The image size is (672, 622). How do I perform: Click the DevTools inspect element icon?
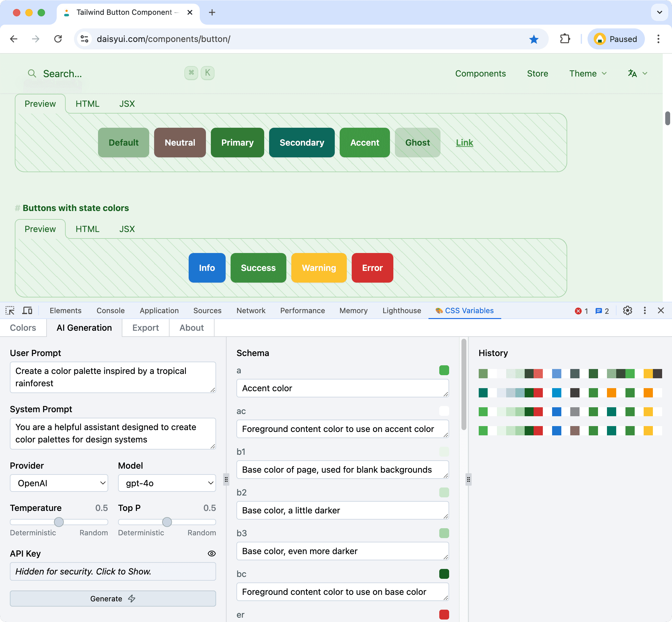point(10,310)
